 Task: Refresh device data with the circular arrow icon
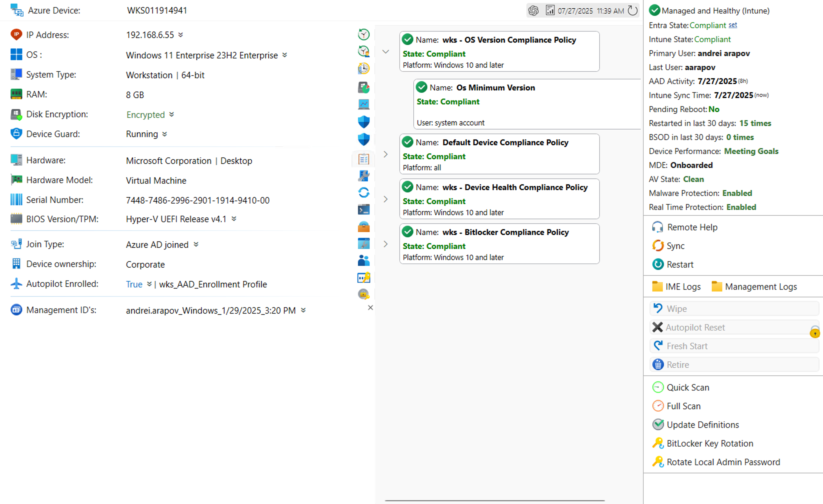[632, 10]
